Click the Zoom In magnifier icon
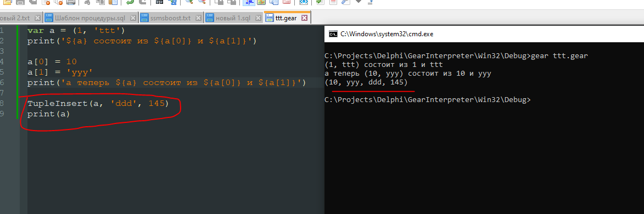Screen dimensions: 644x214 [x=189, y=2]
